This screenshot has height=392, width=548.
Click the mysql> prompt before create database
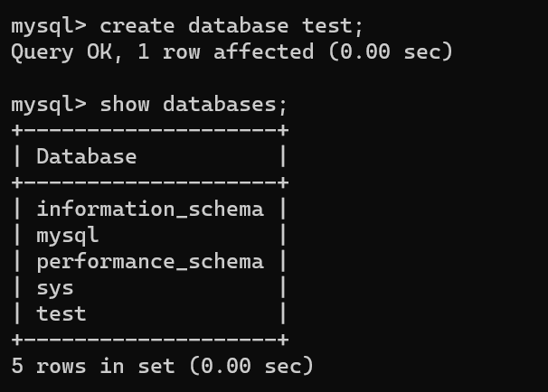click(49, 25)
